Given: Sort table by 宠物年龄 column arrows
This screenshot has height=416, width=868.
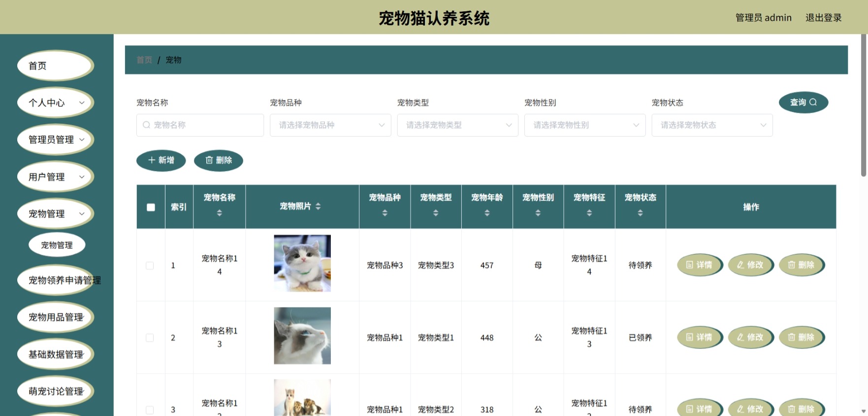Looking at the screenshot, I should point(487,213).
